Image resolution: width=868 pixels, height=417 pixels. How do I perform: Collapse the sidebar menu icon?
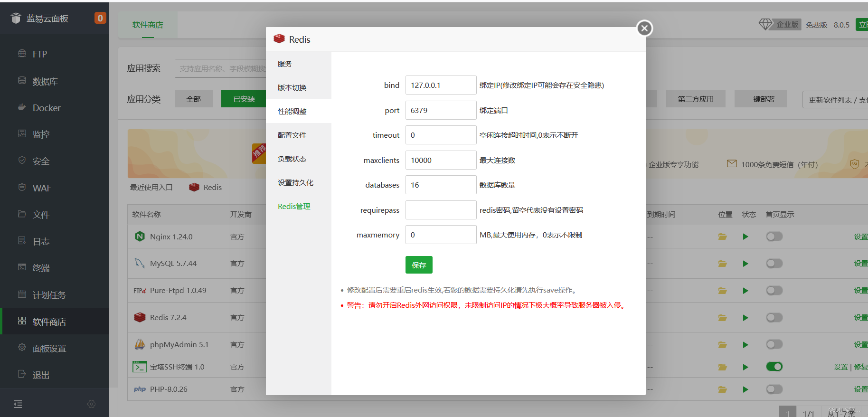point(18,404)
